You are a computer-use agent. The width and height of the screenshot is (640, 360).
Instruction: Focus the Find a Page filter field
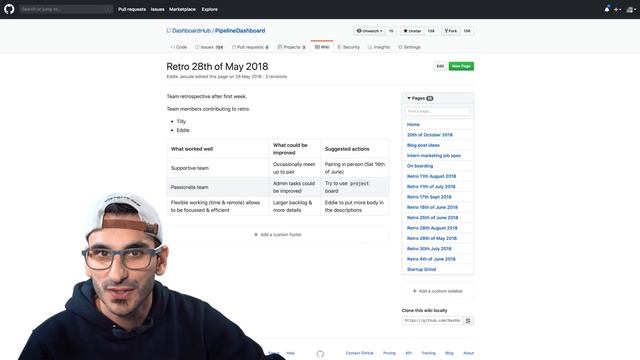point(438,111)
